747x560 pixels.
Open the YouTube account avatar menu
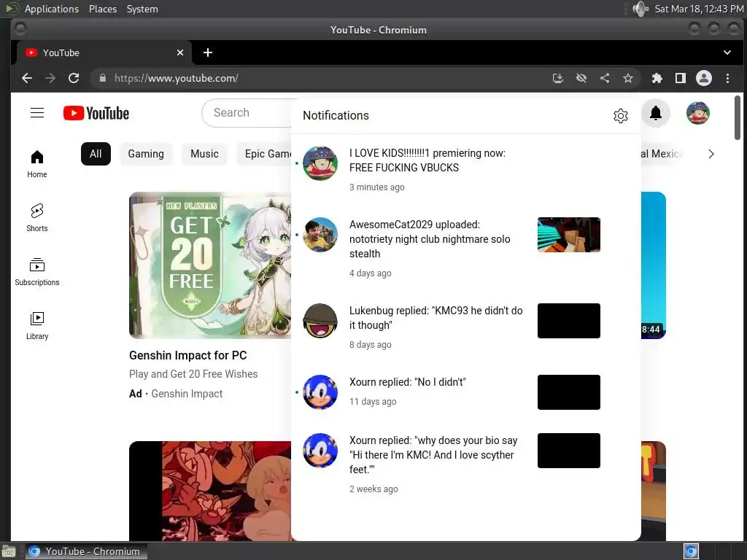(x=698, y=113)
